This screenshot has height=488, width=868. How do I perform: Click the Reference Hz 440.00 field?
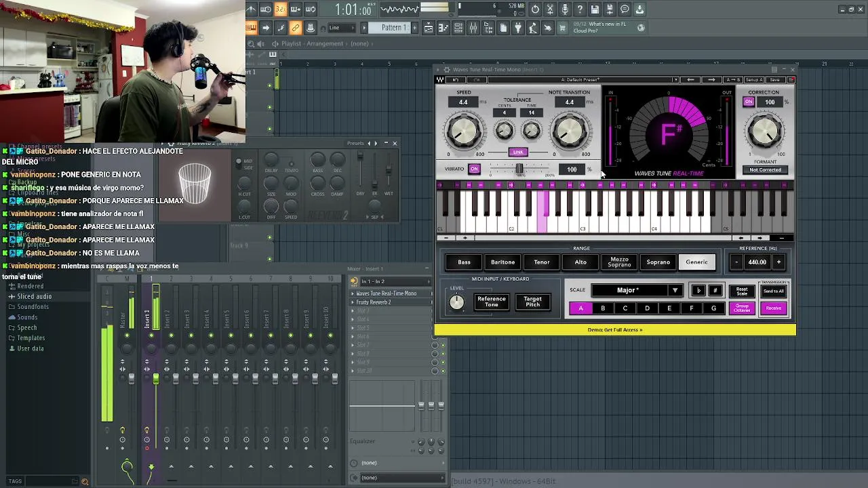[x=757, y=262]
